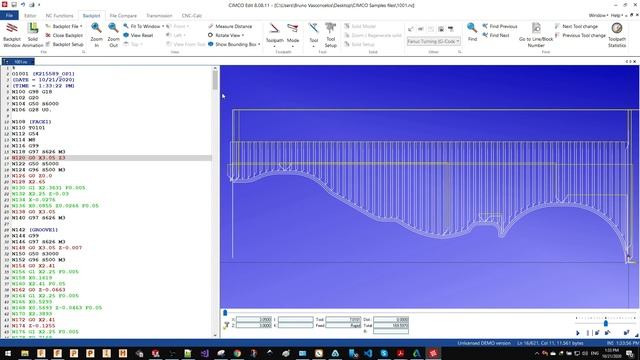Image resolution: width=640 pixels, height=360 pixels.
Task: Click the Total distance field
Action: [x=391, y=325]
